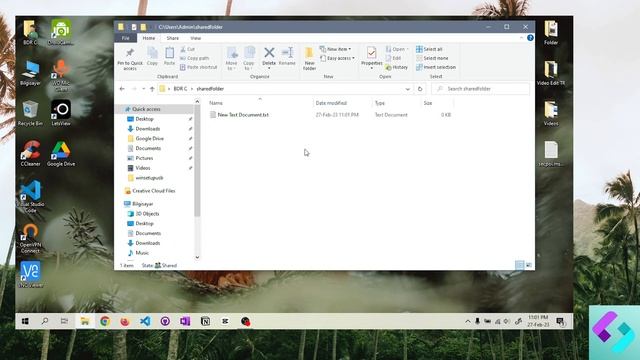640x360 pixels.
Task: Switch to Details view icon in status bar
Action: point(519,265)
